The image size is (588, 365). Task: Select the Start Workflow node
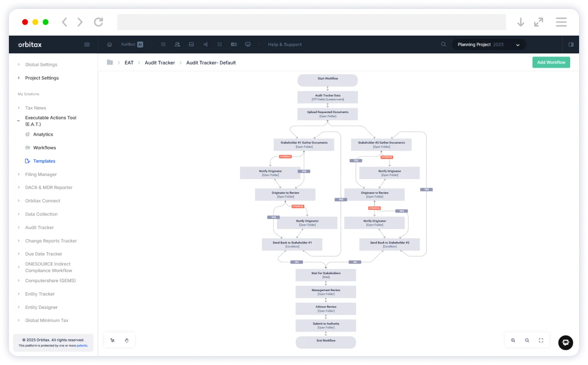coord(327,80)
